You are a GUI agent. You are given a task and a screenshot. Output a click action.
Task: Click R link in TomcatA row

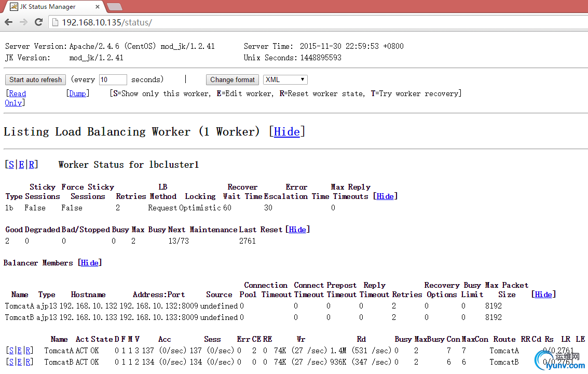coord(28,350)
